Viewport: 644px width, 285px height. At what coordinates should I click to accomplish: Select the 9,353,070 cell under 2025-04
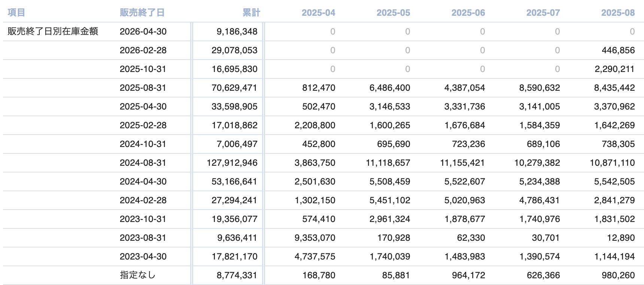[x=315, y=238]
